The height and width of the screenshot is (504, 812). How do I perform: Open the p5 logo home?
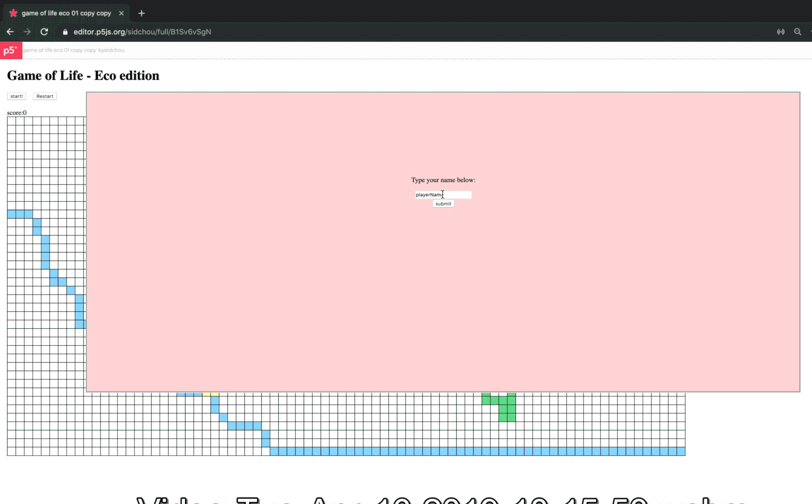click(11, 50)
